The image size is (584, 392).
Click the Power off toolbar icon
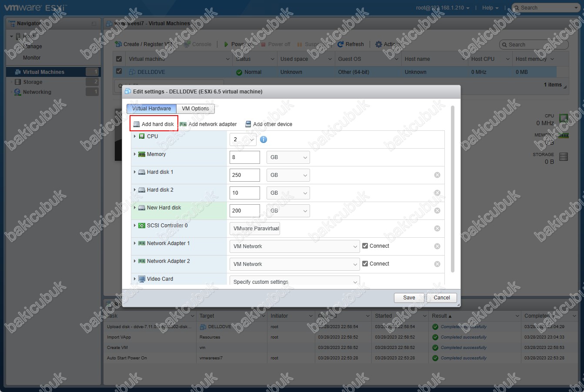[263, 44]
